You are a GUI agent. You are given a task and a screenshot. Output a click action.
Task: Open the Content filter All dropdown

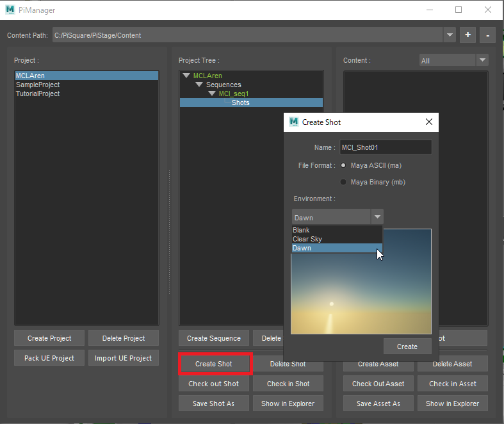(454, 60)
